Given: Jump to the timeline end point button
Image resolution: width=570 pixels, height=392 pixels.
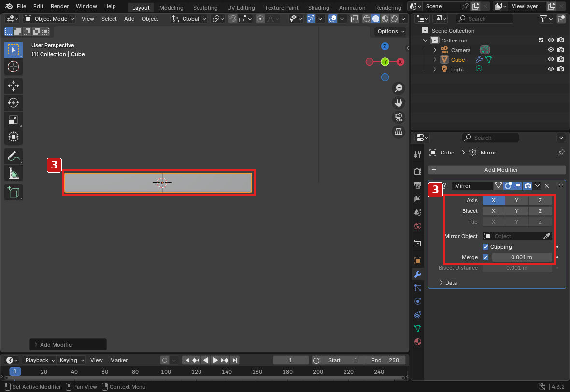Looking at the screenshot, I should point(235,361).
